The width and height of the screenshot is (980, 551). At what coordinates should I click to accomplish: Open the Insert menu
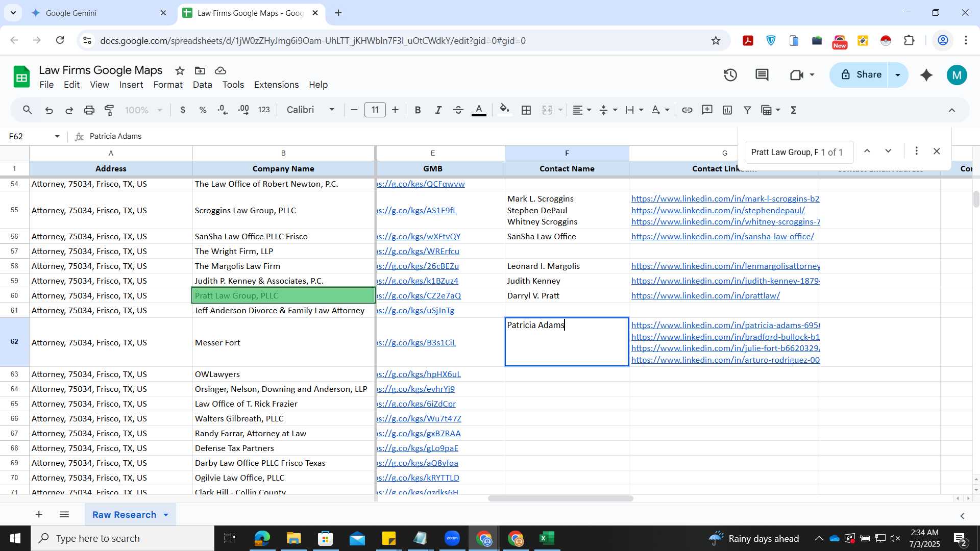[131, 85]
